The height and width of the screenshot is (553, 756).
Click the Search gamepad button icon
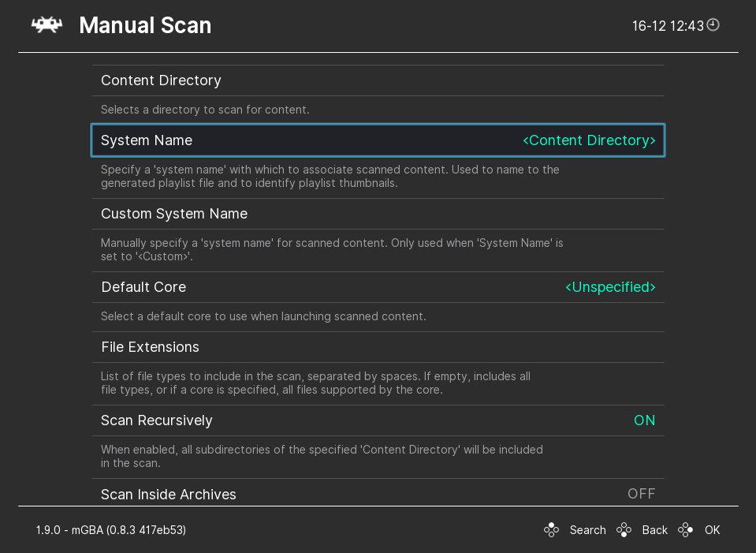[x=552, y=530]
